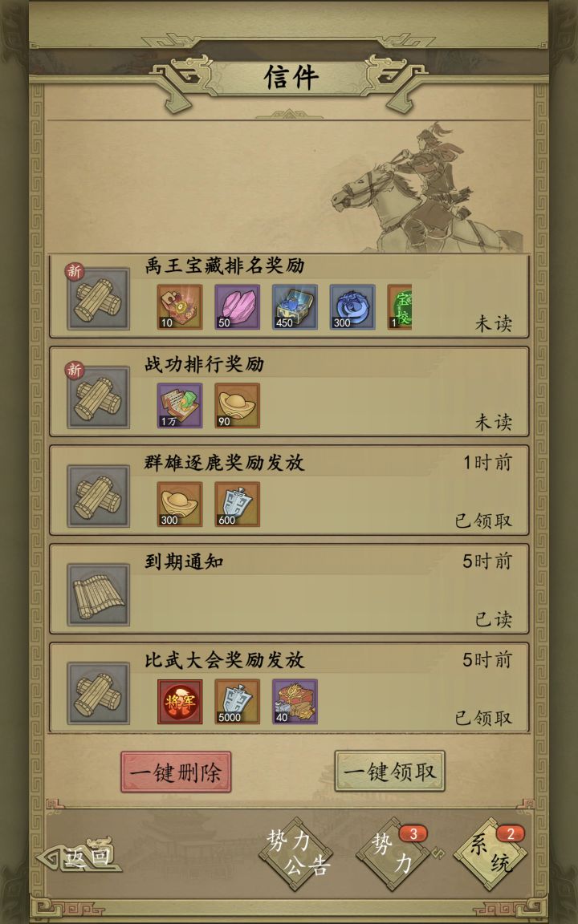The width and height of the screenshot is (578, 924).
Task: Open the 战功排行奖励 mail entry
Action: point(289,392)
